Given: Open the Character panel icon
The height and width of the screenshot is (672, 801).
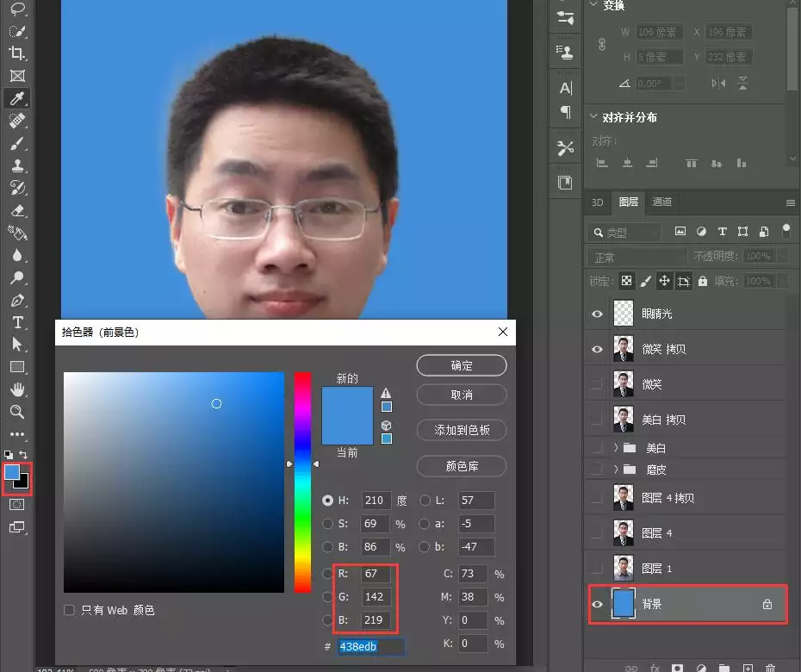Looking at the screenshot, I should 566,89.
